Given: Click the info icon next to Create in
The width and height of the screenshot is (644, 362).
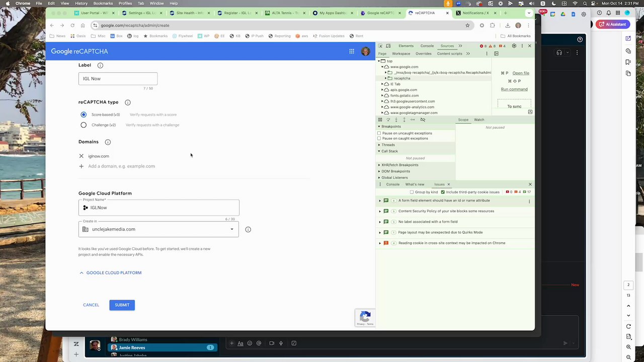Looking at the screenshot, I should click(248, 229).
